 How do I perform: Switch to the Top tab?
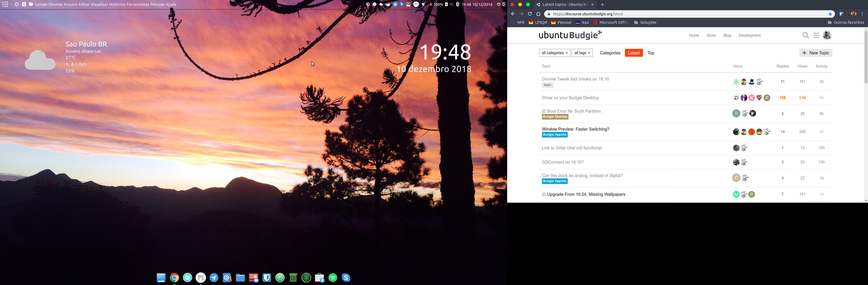pyautogui.click(x=651, y=53)
